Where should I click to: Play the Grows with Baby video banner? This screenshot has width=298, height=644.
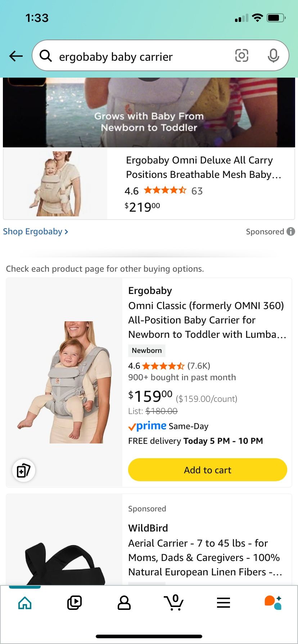[x=149, y=112]
